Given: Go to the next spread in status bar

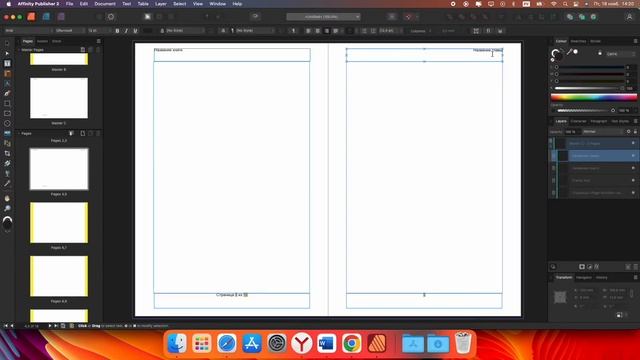Looking at the screenshot, I should [x=50, y=326].
